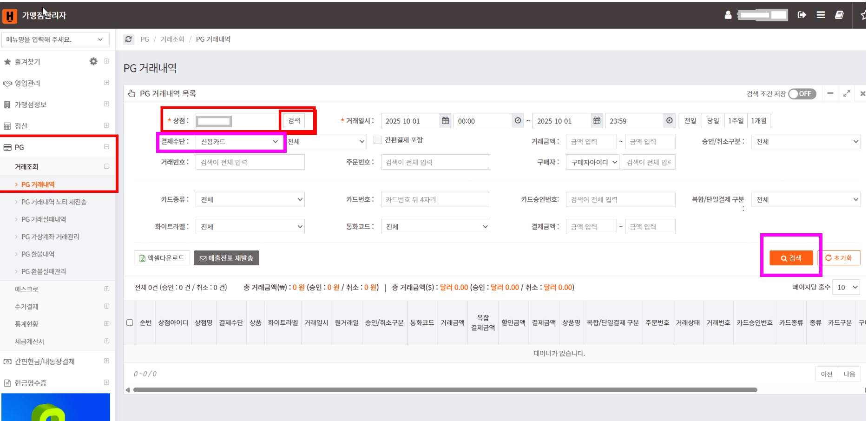Open 복합/단일결제 구분 dropdown
This screenshot has width=868, height=421.
[x=806, y=199]
